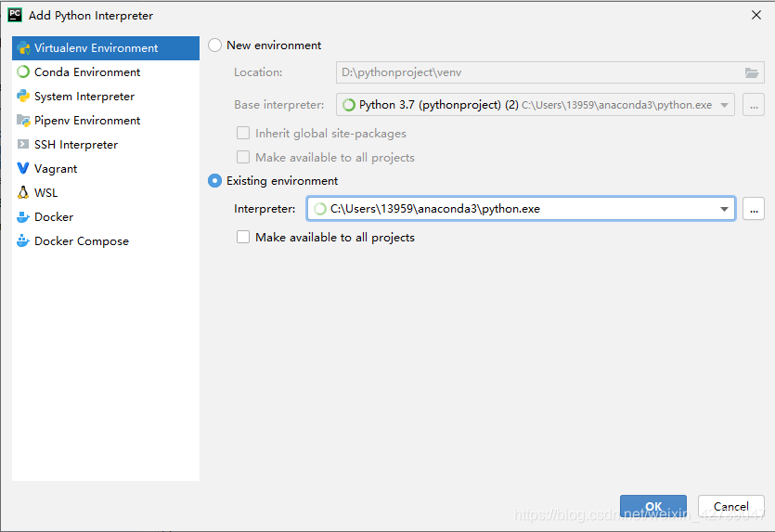Switch to Conda Environment option
Screen dimensions: 775x532
coord(106,72)
